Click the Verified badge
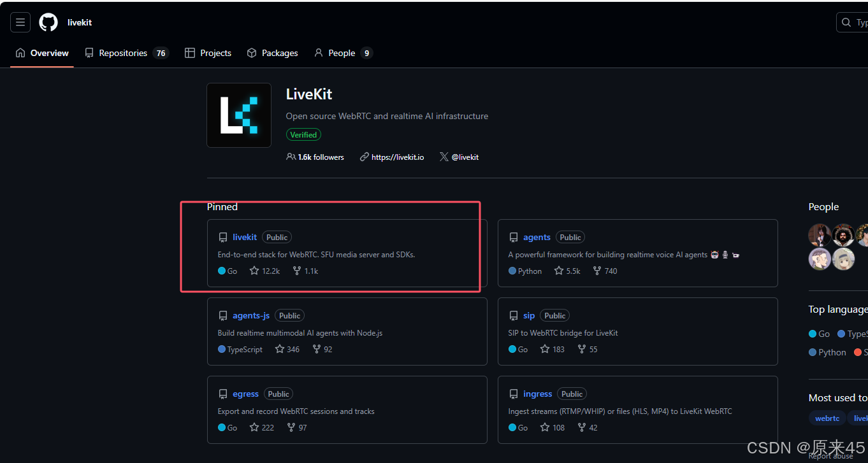 tap(303, 134)
